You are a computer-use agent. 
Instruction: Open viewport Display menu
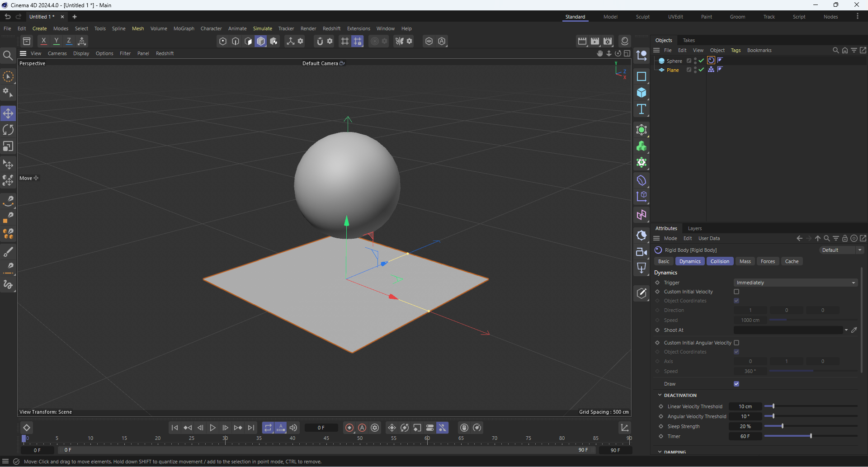[81, 53]
